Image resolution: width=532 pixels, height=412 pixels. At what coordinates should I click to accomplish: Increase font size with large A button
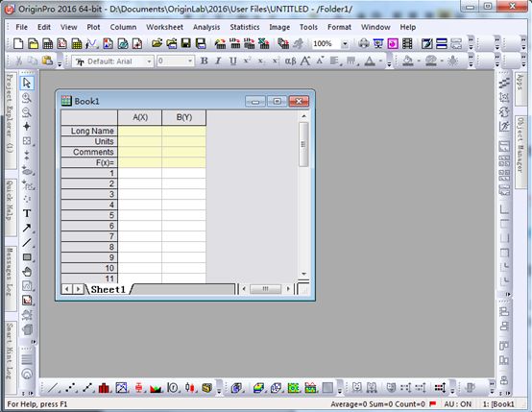[305, 61]
